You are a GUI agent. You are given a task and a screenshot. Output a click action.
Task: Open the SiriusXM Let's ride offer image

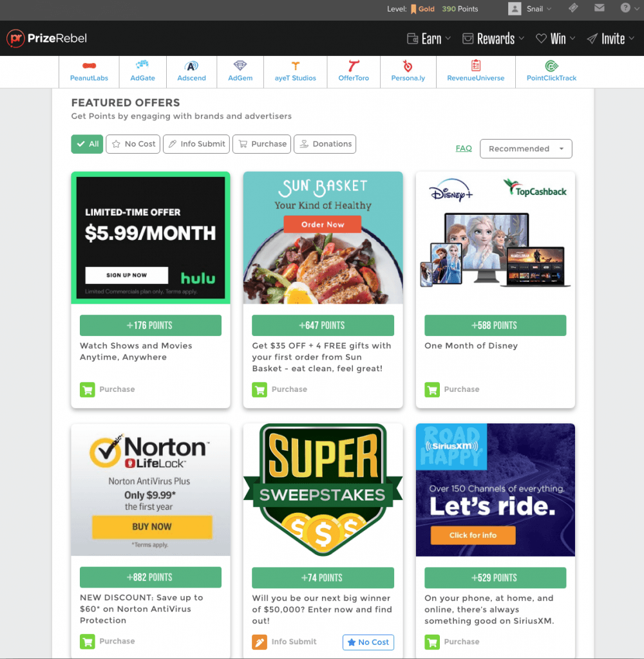[495, 490]
